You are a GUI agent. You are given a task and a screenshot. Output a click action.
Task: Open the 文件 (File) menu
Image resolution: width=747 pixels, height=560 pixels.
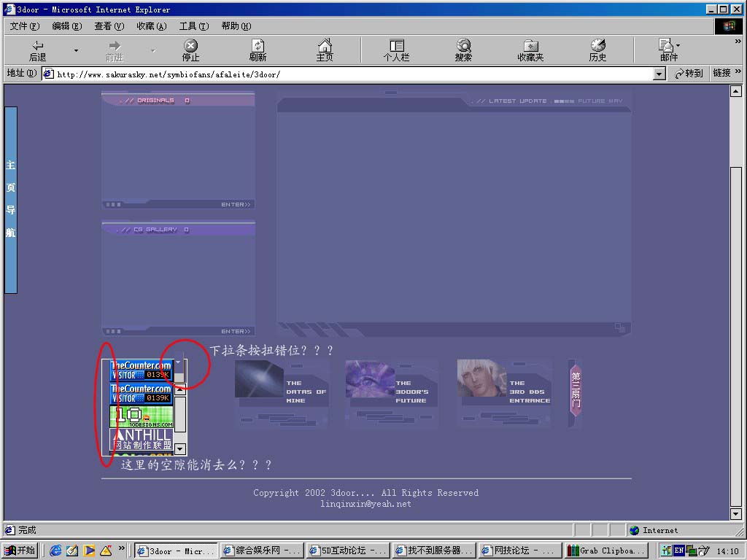24,26
